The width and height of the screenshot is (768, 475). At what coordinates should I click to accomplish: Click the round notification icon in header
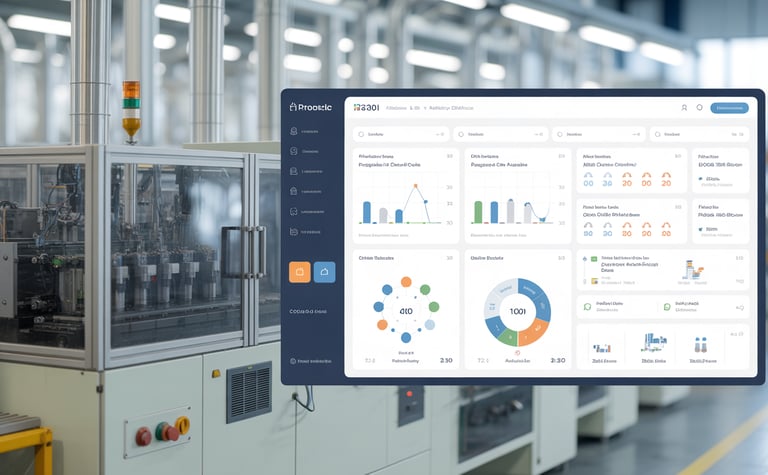(x=699, y=107)
